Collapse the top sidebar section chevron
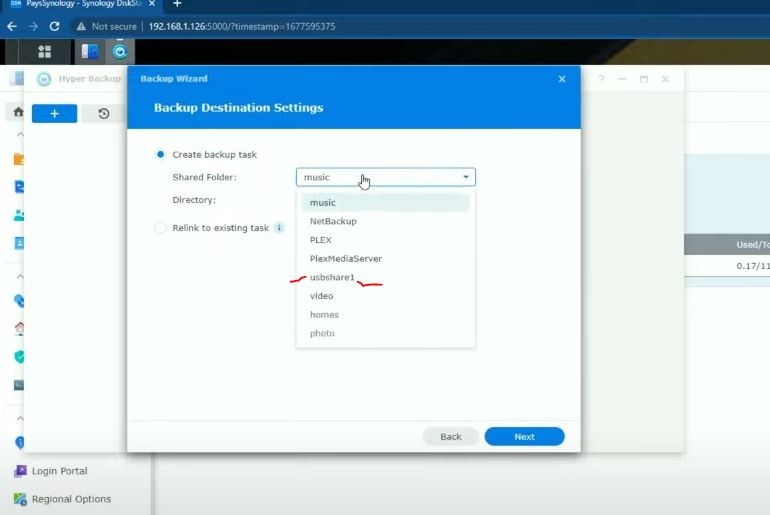The width and height of the screenshot is (770, 515). (20, 134)
